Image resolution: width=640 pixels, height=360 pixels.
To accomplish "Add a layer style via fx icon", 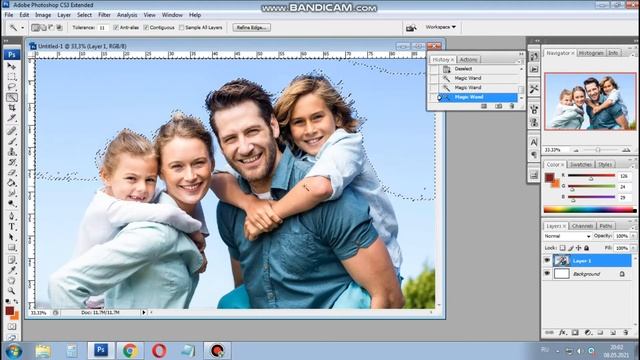I will pos(562,333).
